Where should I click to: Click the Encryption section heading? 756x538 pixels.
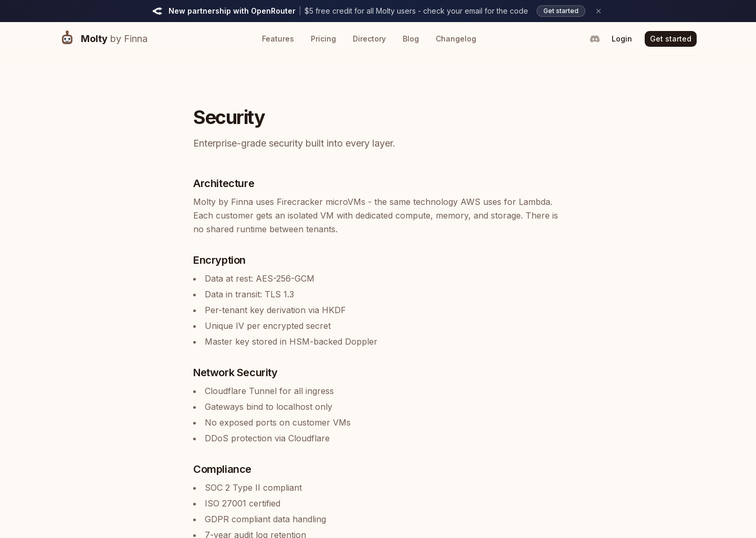pos(219,260)
